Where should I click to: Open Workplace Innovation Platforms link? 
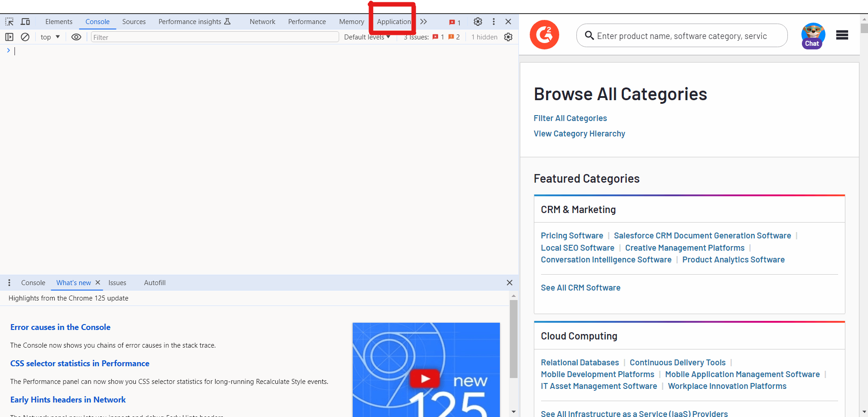(727, 386)
